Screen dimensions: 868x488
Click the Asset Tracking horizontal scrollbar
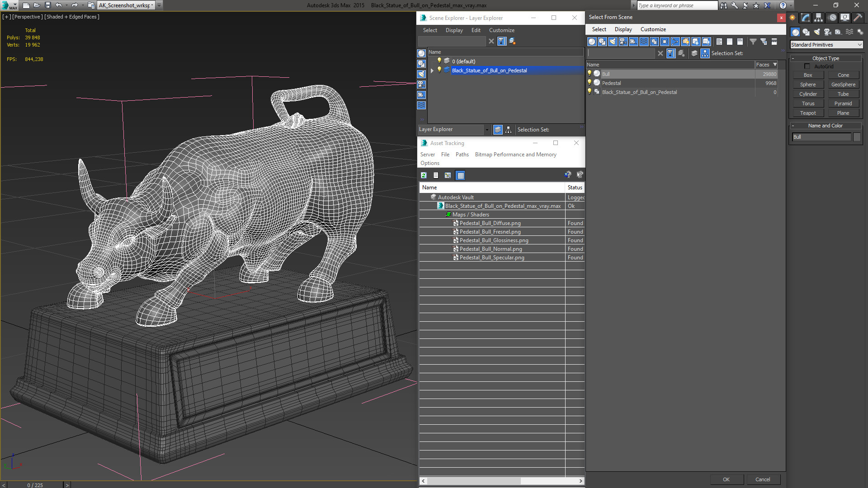tap(502, 481)
